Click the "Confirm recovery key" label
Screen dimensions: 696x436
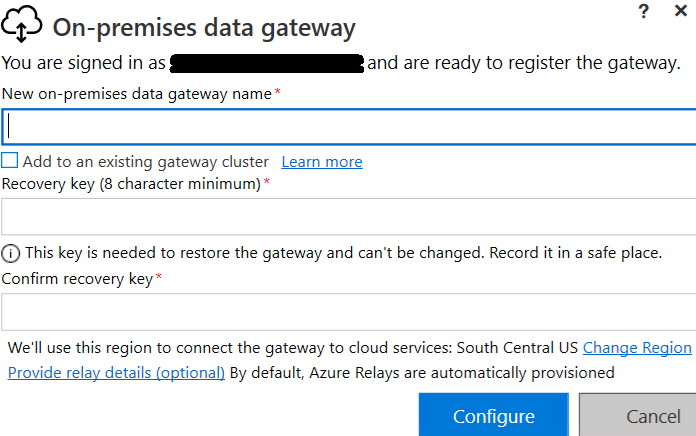pyautogui.click(x=77, y=279)
